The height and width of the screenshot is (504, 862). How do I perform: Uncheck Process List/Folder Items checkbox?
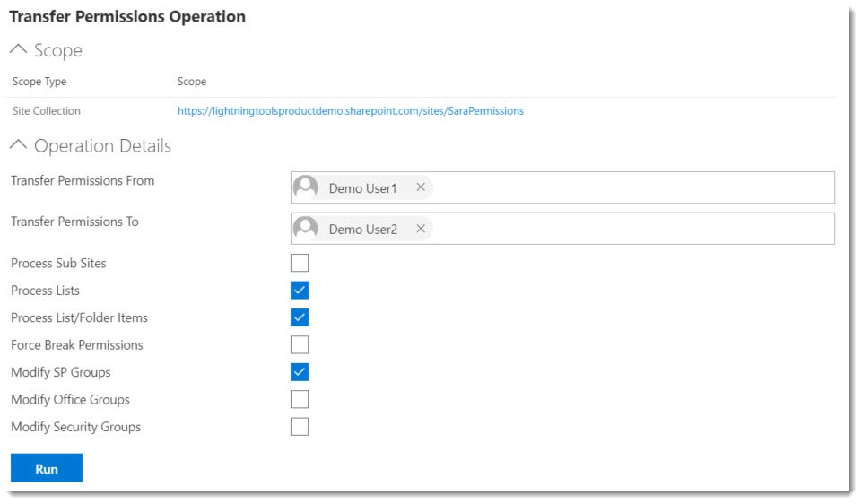coord(300,317)
